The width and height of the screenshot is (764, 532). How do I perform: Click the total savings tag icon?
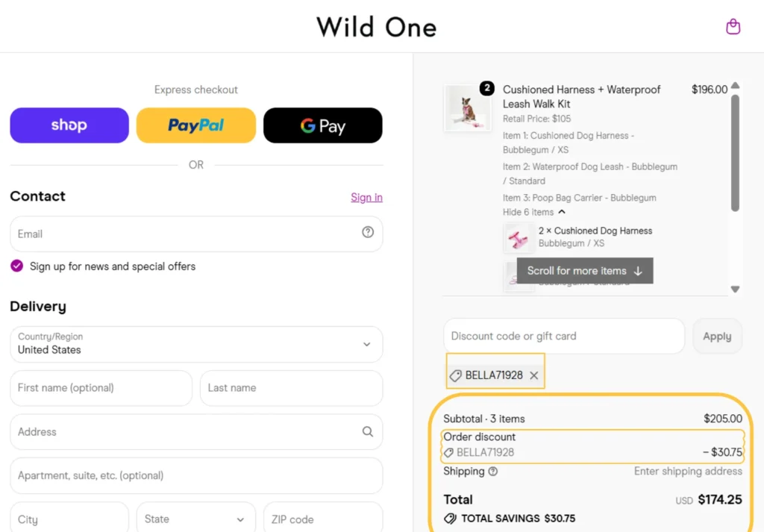(450, 519)
